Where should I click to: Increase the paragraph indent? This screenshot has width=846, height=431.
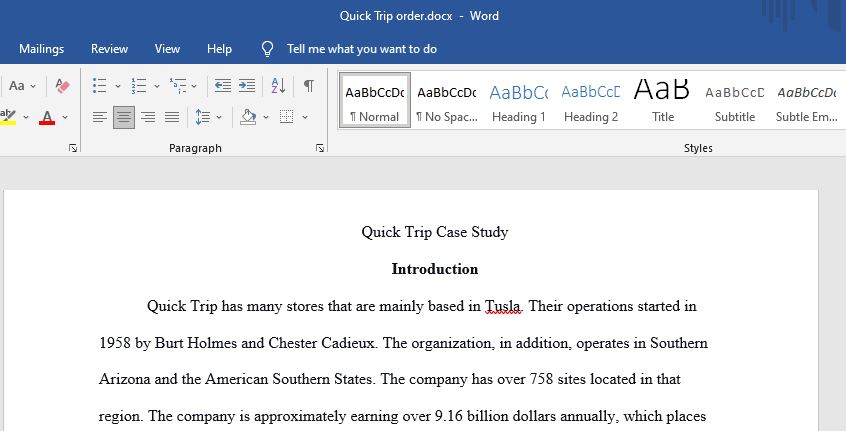(247, 85)
